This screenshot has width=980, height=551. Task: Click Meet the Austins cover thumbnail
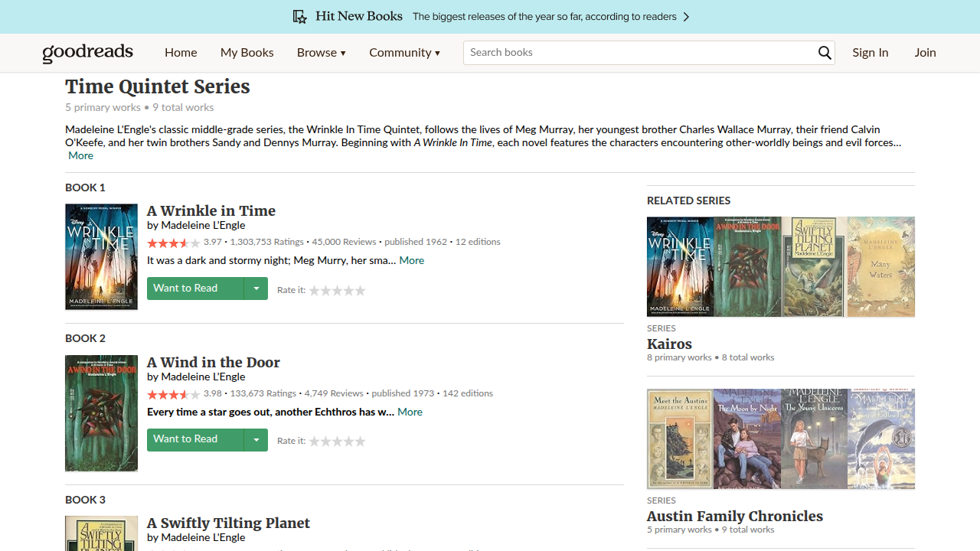[680, 439]
